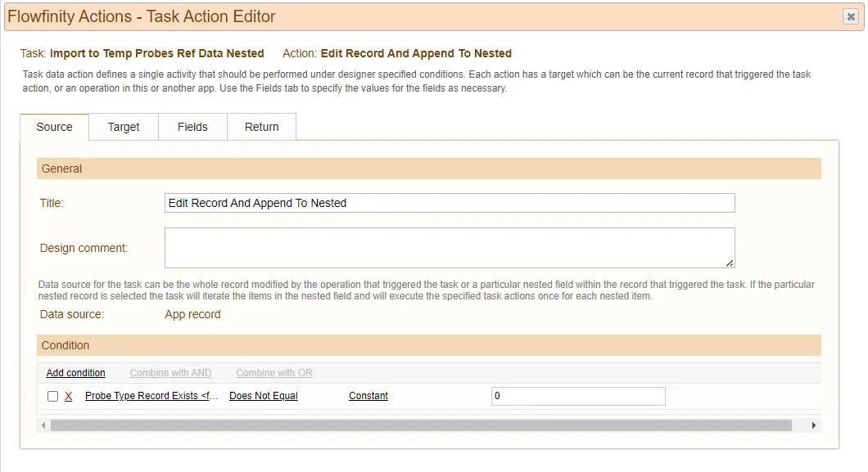Click the horizontal scrollbar right arrow
This screenshot has width=868, height=472.
click(814, 425)
